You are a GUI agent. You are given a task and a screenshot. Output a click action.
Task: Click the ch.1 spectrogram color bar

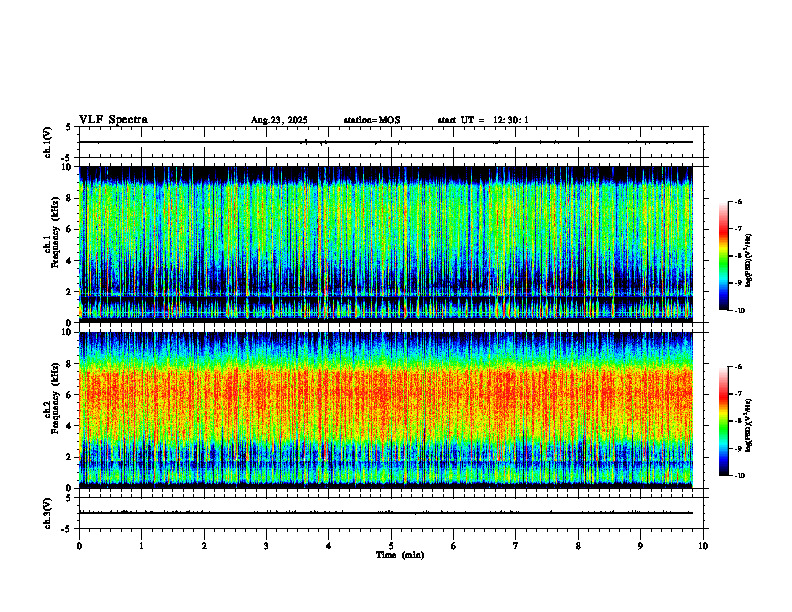click(724, 256)
